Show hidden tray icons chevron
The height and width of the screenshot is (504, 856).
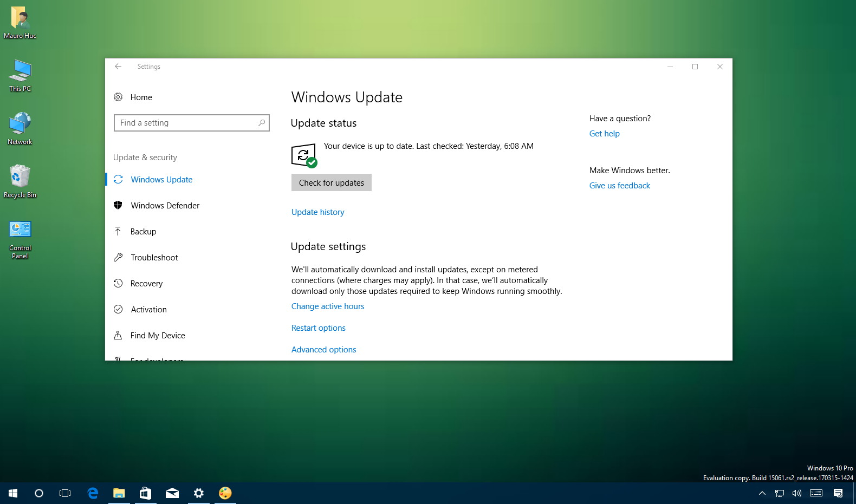762,493
